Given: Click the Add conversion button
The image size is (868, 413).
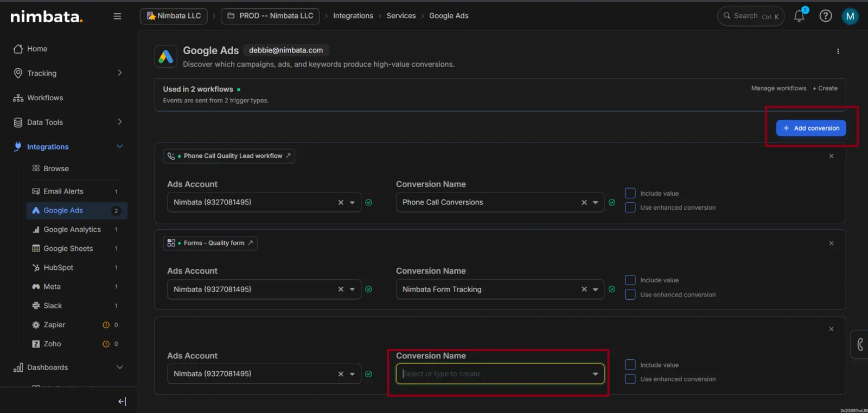Looking at the screenshot, I should click(x=811, y=128).
